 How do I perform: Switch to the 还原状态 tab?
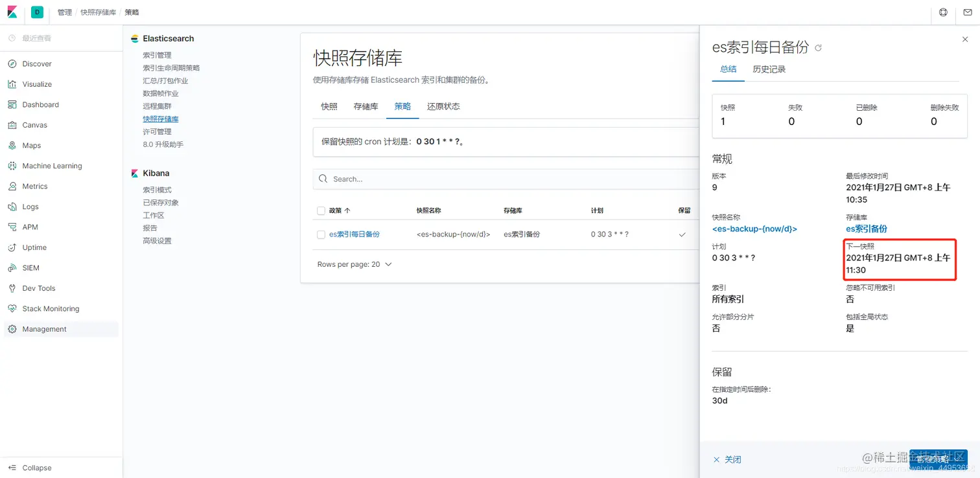coord(443,106)
